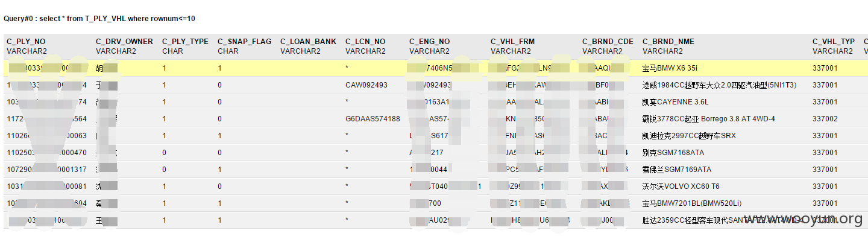The height and width of the screenshot is (236, 868).
Task: Select the G6DAAS574188 license number cell
Action: click(x=373, y=119)
